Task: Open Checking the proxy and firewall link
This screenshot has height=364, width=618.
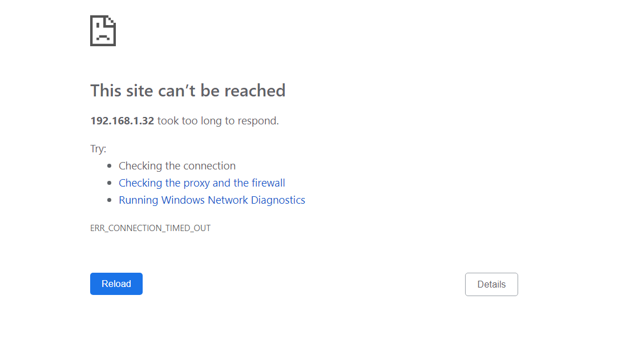Action: pos(202,183)
